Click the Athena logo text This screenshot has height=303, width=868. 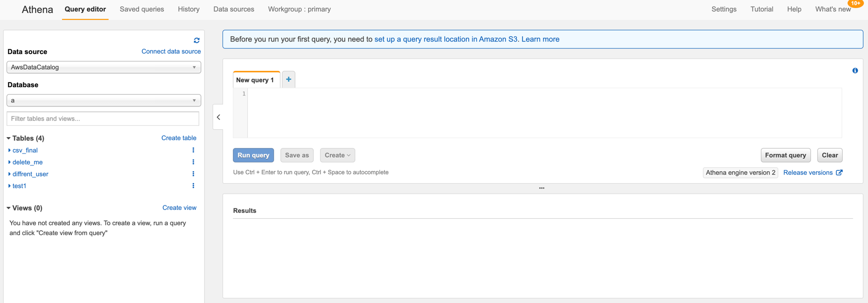[37, 9]
